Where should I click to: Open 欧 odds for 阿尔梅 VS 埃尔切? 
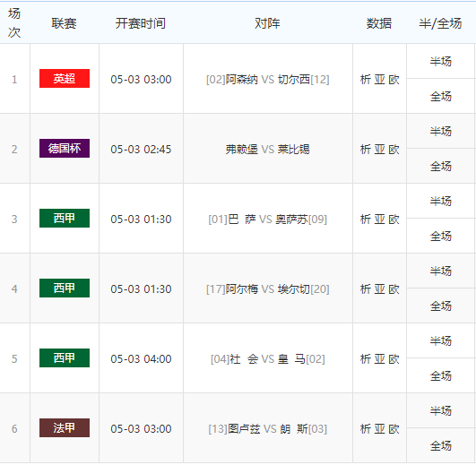click(394, 289)
